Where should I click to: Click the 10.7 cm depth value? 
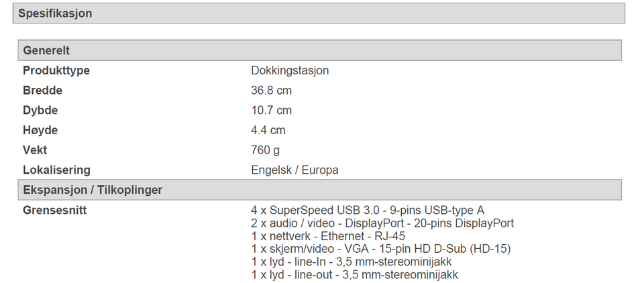coord(271,110)
